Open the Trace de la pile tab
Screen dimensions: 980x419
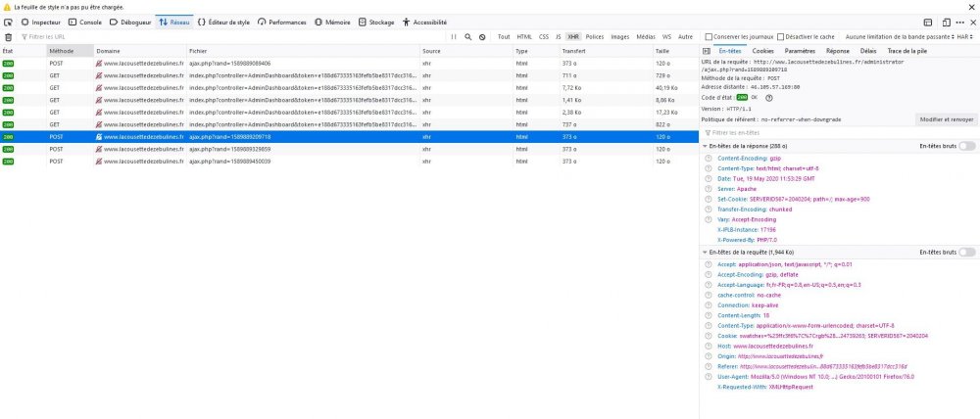pos(906,51)
